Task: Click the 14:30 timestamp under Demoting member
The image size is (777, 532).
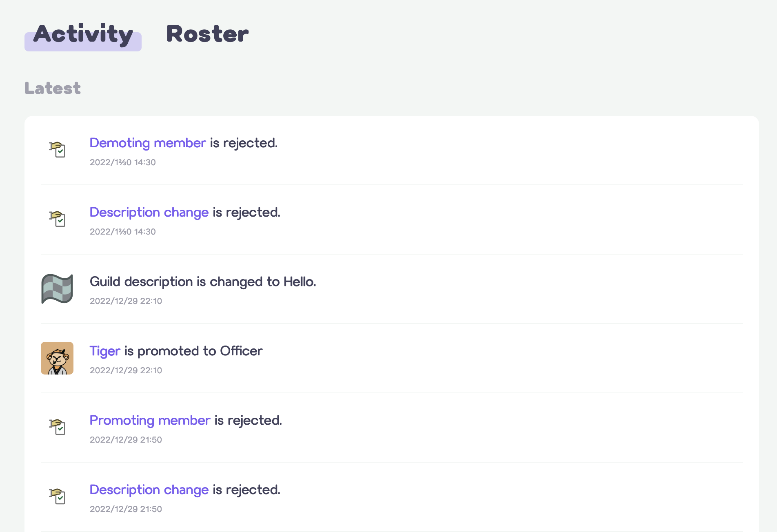Action: [122, 162]
